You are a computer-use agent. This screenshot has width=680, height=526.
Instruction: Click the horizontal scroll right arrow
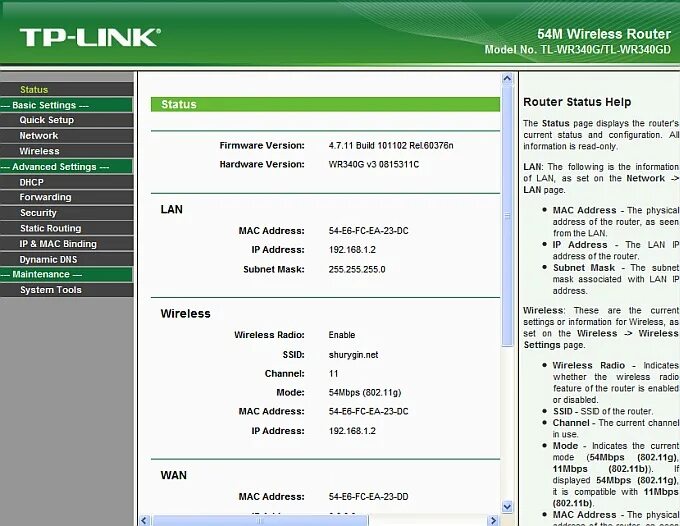coord(493,520)
